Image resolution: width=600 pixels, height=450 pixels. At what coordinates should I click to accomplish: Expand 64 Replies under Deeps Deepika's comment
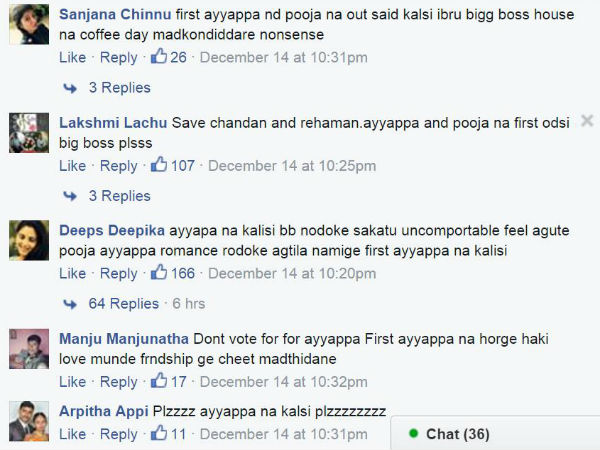123,304
